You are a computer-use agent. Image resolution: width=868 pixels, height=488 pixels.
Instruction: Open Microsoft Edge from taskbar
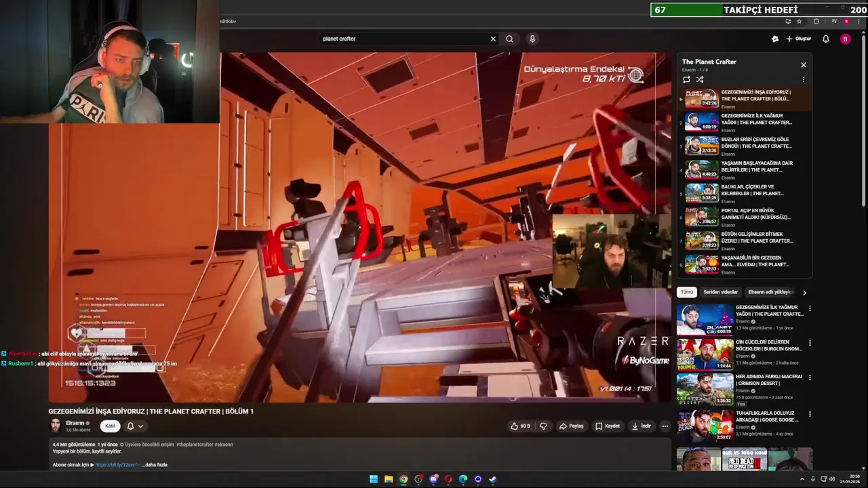click(463, 479)
